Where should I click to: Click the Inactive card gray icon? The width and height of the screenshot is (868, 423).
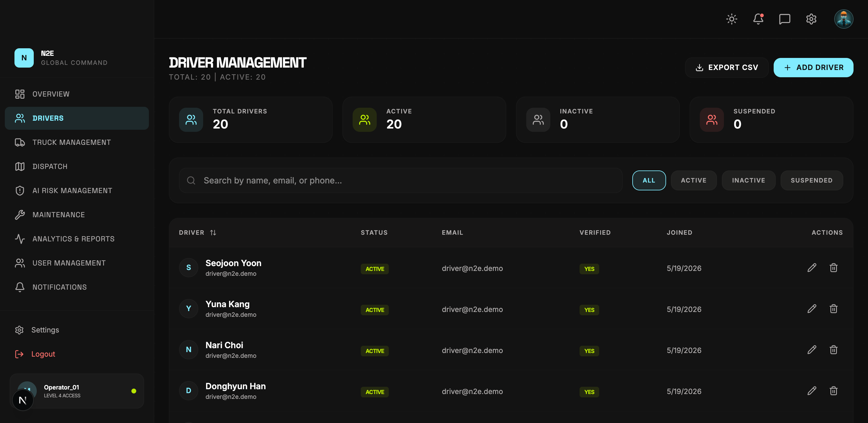(538, 120)
